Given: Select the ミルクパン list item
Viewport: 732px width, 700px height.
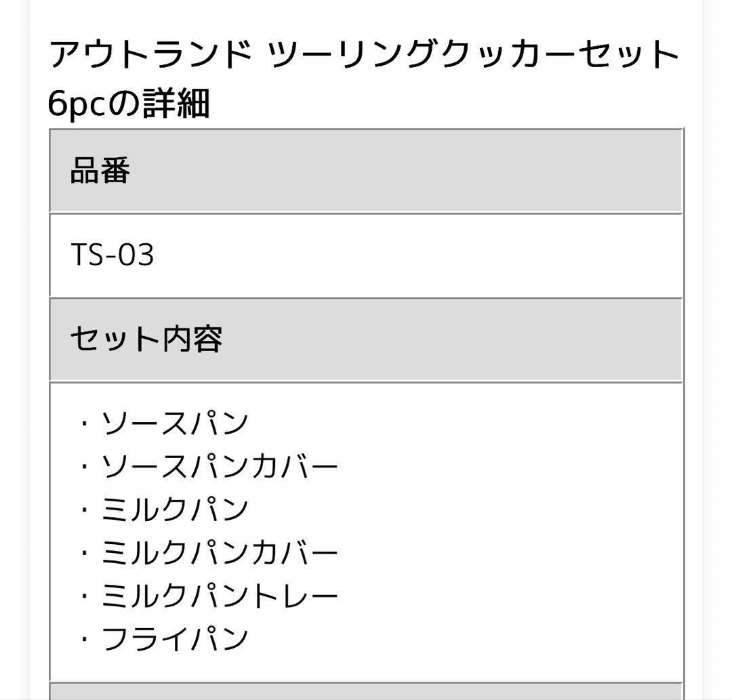Looking at the screenshot, I should [175, 510].
